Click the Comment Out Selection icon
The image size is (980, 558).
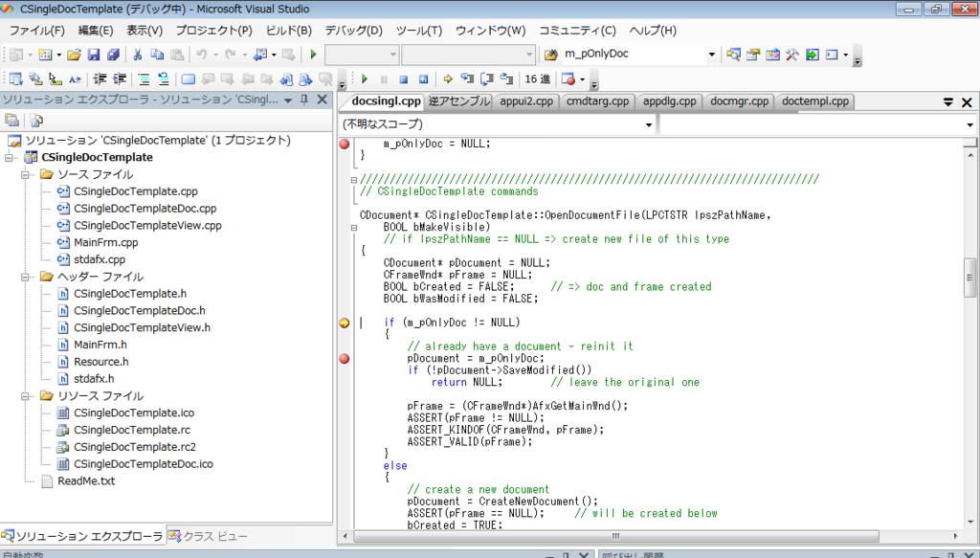click(144, 79)
